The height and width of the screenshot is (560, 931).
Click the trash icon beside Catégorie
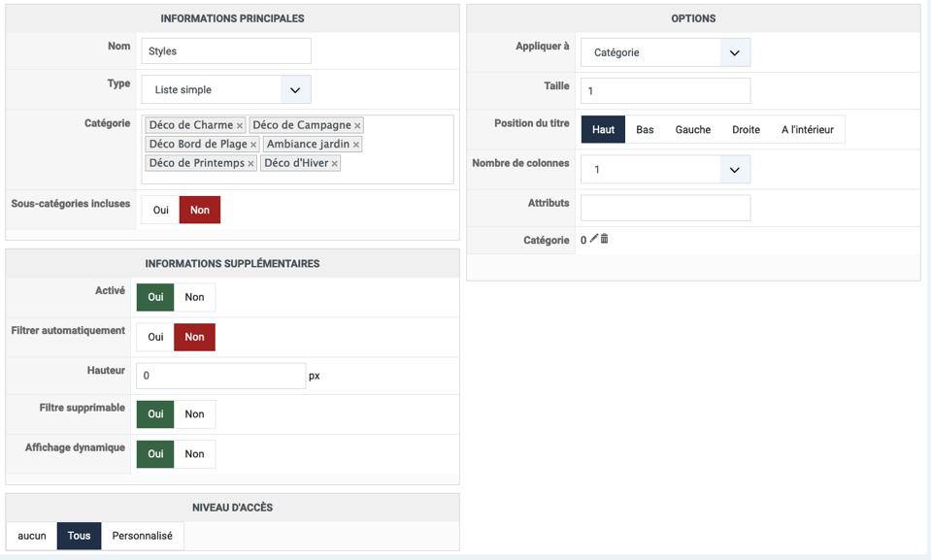click(605, 239)
